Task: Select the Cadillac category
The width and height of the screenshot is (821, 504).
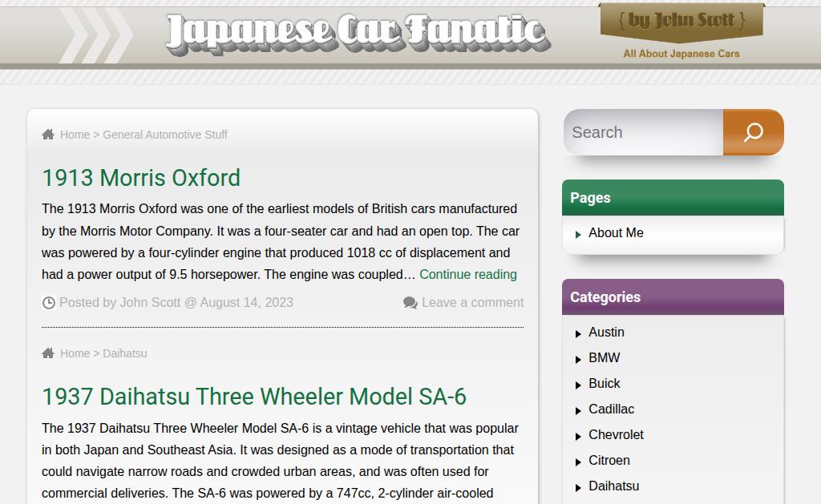Action: pyautogui.click(x=611, y=409)
